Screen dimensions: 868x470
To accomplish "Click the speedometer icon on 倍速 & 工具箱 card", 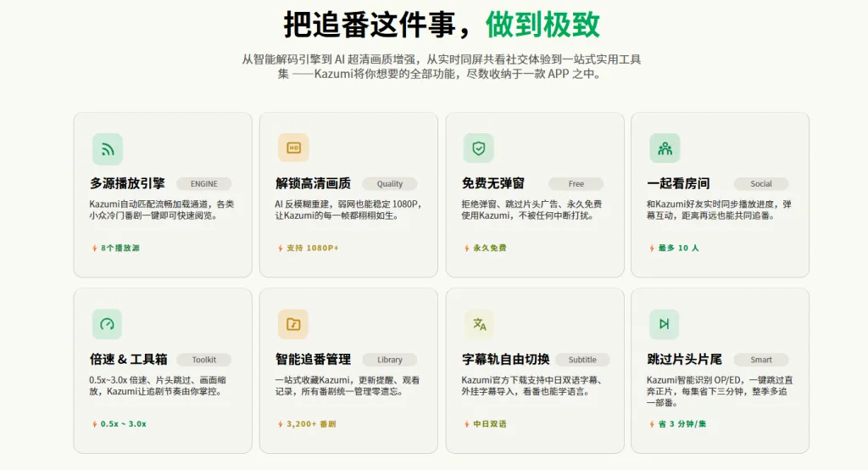I will tap(108, 324).
